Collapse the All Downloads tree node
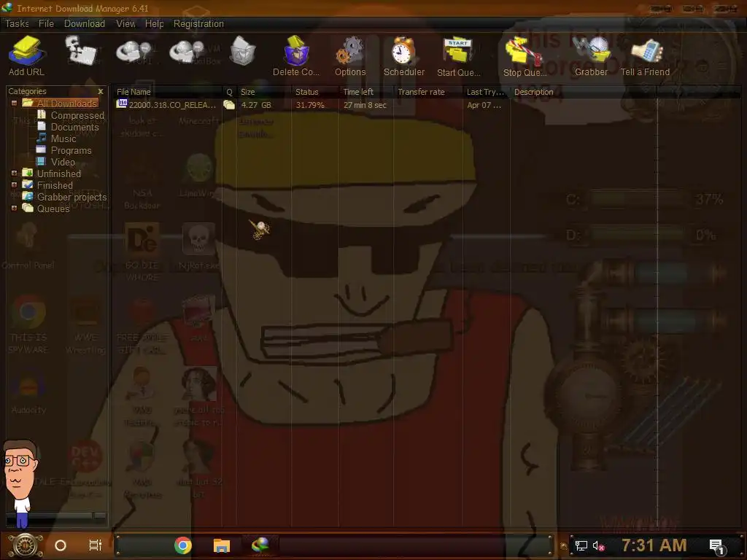Image resolution: width=747 pixels, height=560 pixels. click(14, 103)
